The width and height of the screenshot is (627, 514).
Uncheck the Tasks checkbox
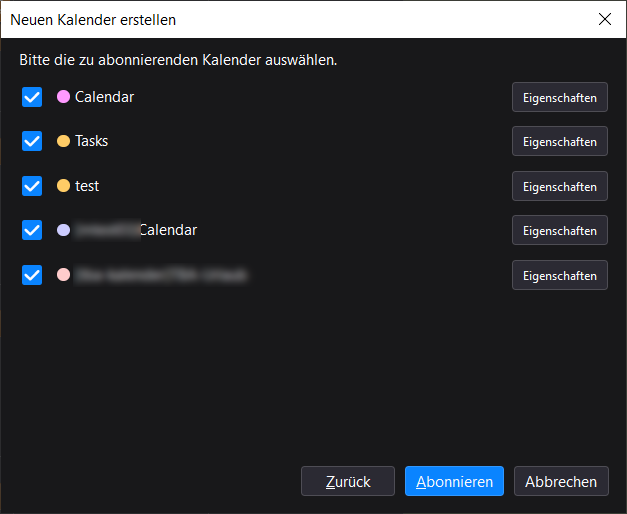pos(32,141)
